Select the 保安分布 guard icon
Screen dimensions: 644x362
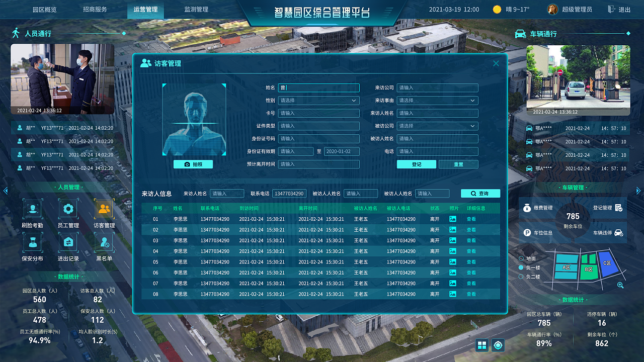(32, 242)
